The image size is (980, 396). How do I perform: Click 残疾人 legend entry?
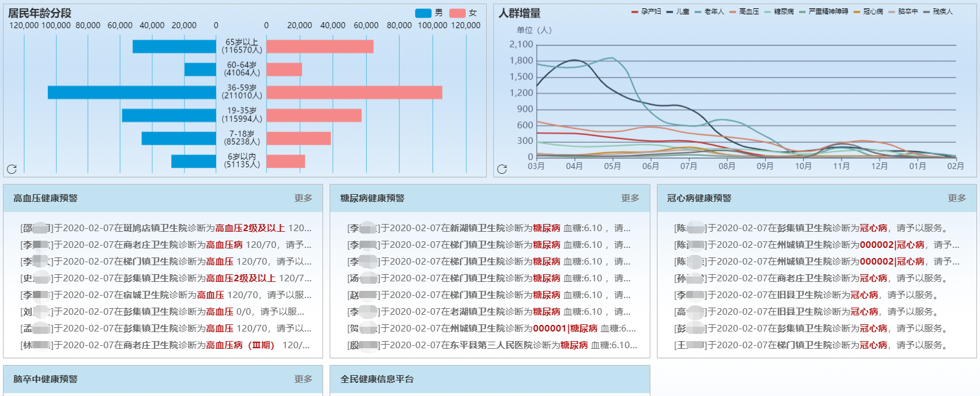[938, 11]
